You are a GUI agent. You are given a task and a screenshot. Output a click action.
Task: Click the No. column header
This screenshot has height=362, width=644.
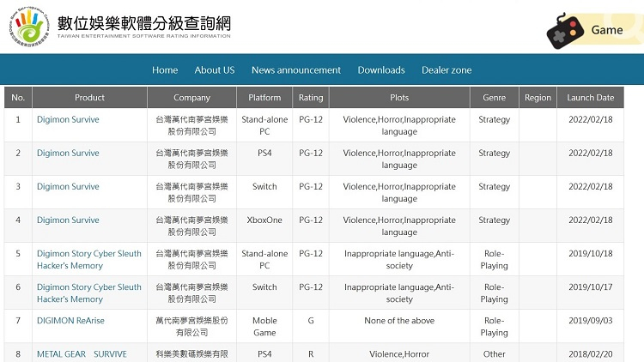point(18,97)
